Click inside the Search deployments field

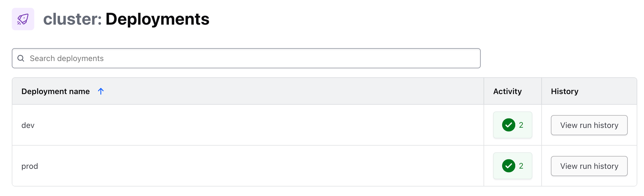point(168,58)
